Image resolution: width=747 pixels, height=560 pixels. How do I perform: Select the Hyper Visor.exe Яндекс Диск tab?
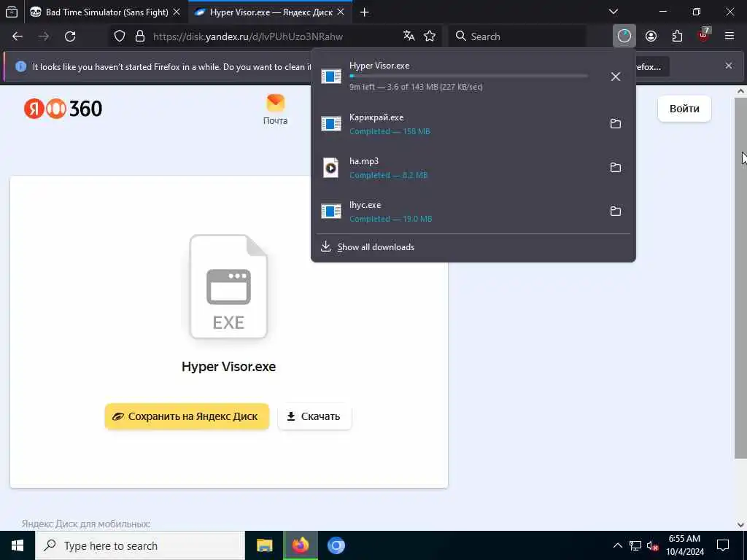(x=270, y=12)
